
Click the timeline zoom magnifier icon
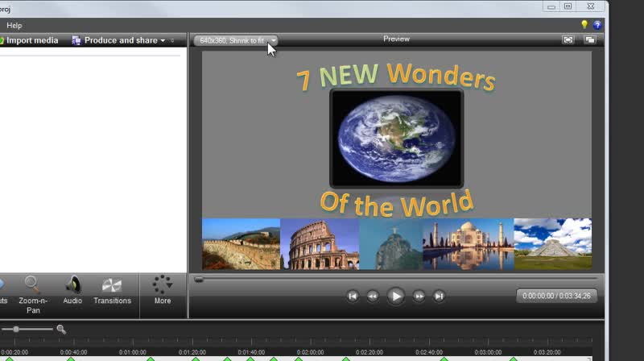click(61, 329)
